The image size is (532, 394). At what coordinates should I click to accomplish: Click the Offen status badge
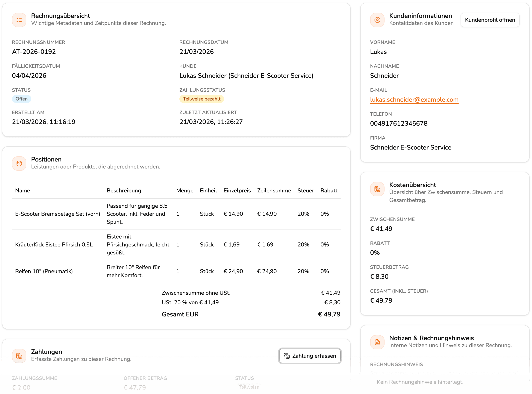coord(22,99)
